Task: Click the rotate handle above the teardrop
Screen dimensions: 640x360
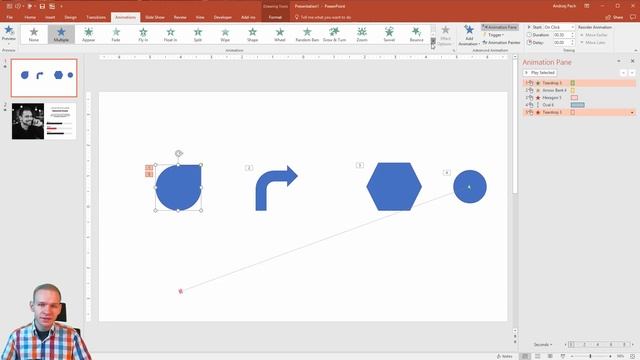Action: click(x=178, y=153)
